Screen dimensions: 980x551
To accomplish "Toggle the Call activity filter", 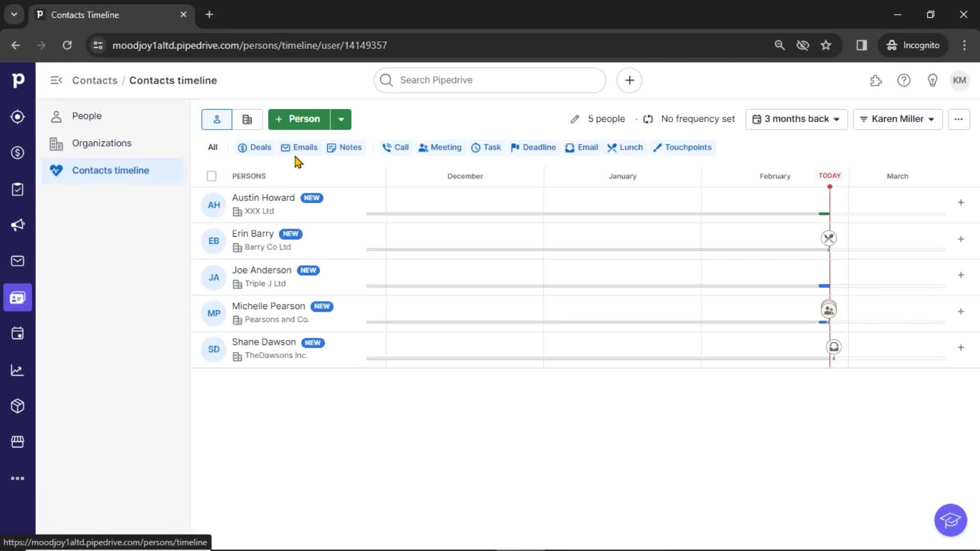I will (x=396, y=147).
